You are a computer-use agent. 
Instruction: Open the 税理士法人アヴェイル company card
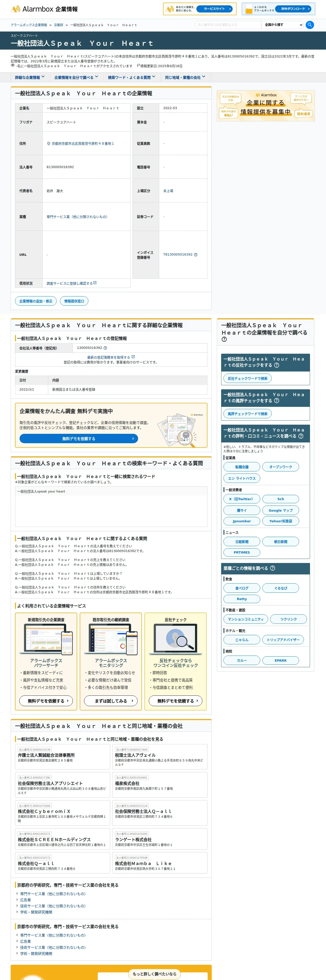(160, 757)
